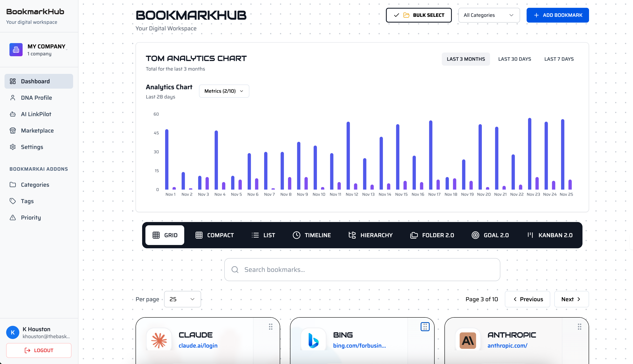Go to the next bookmarks page
The image size is (633, 364).
[571, 299]
